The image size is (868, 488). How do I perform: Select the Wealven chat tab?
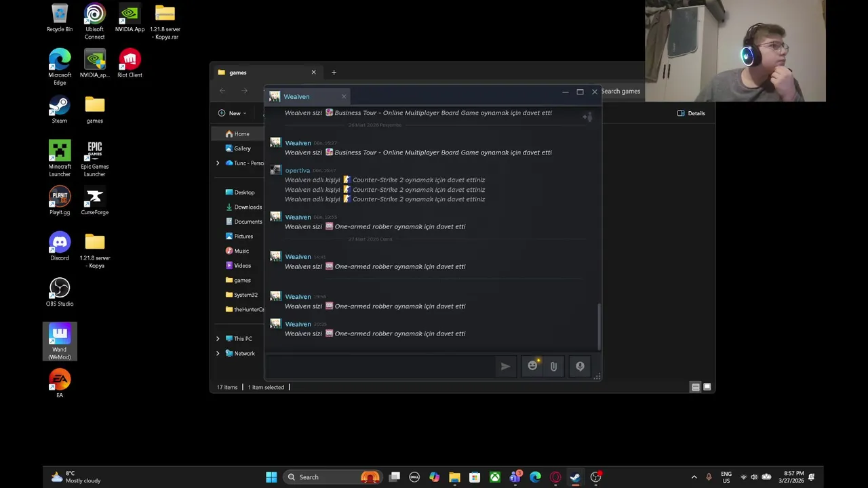point(308,96)
